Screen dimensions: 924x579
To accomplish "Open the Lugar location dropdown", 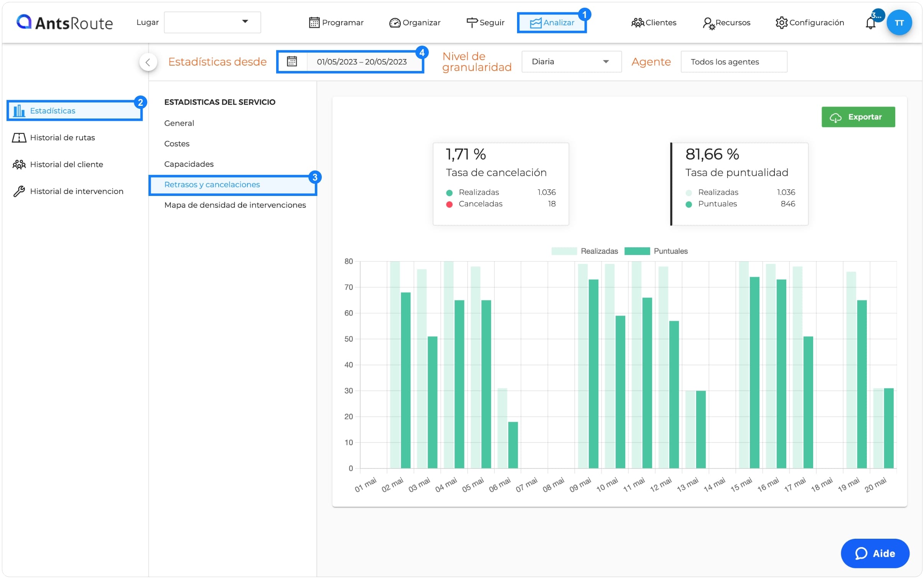I will [x=212, y=22].
